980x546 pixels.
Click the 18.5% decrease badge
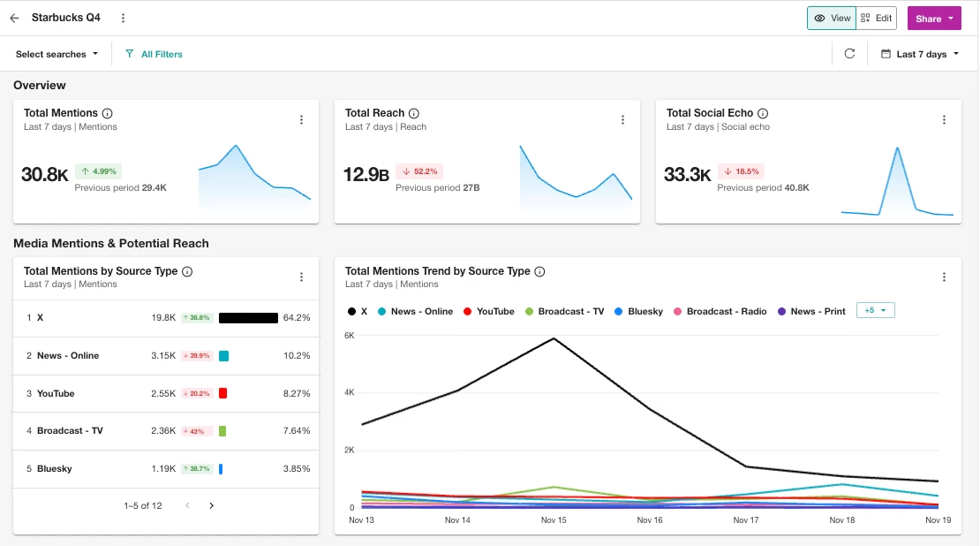(742, 171)
